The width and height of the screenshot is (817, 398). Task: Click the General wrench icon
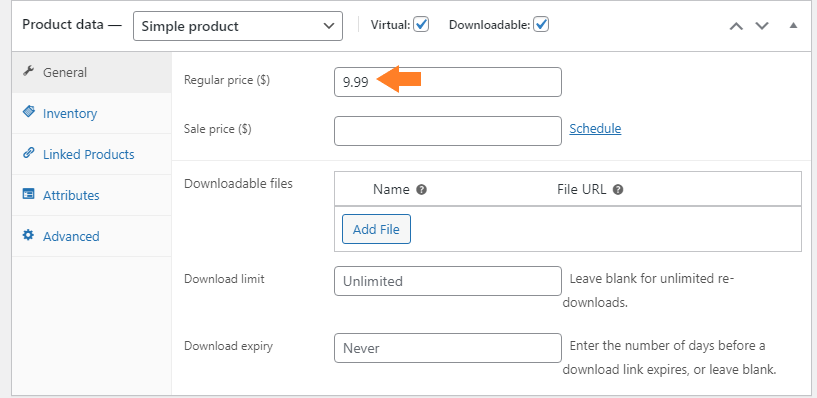click(x=29, y=71)
